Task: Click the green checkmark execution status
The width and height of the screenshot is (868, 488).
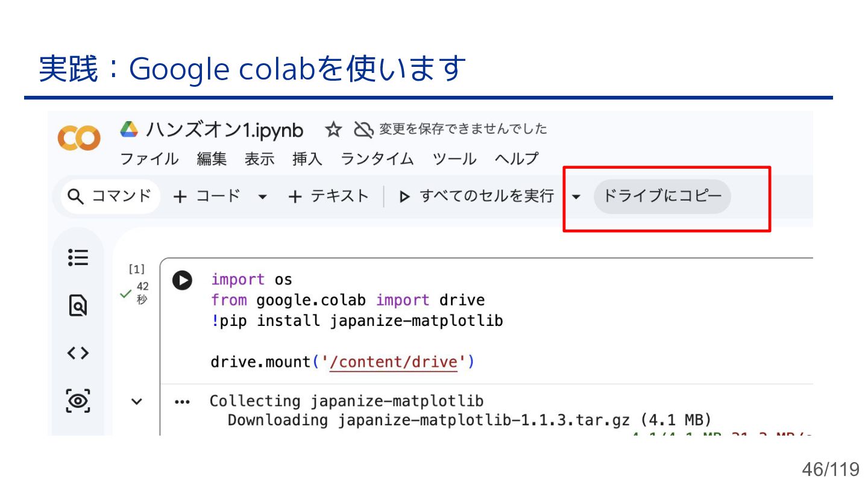Action: click(x=126, y=294)
